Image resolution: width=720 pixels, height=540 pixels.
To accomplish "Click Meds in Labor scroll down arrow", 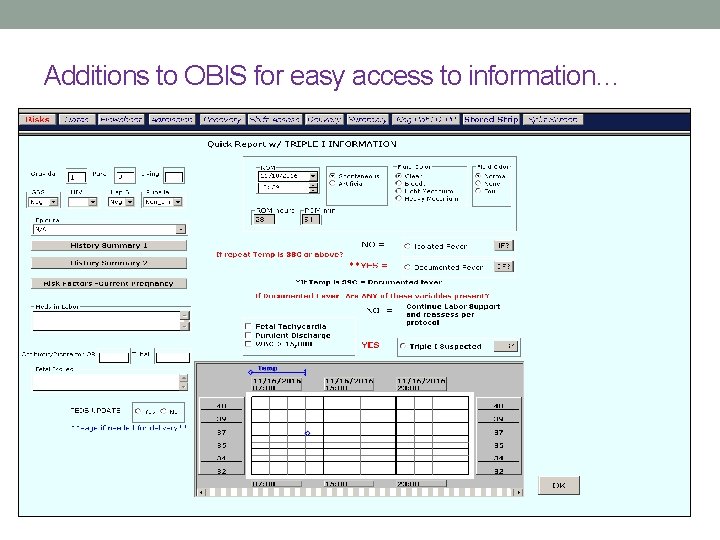I will (184, 326).
